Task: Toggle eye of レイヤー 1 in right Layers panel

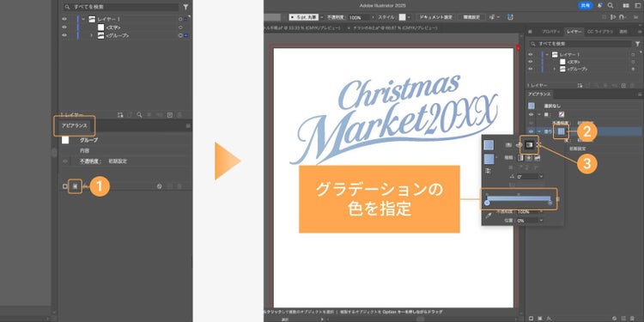Action: tap(531, 54)
